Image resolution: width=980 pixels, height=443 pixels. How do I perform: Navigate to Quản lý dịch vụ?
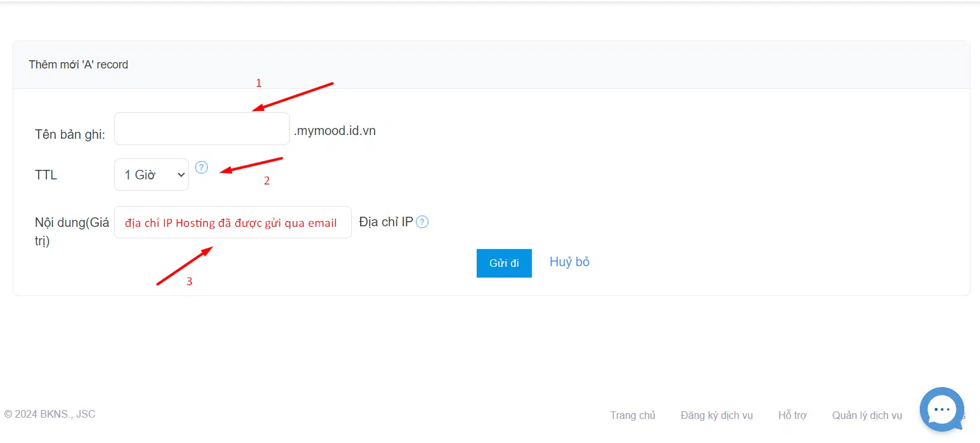point(867,416)
